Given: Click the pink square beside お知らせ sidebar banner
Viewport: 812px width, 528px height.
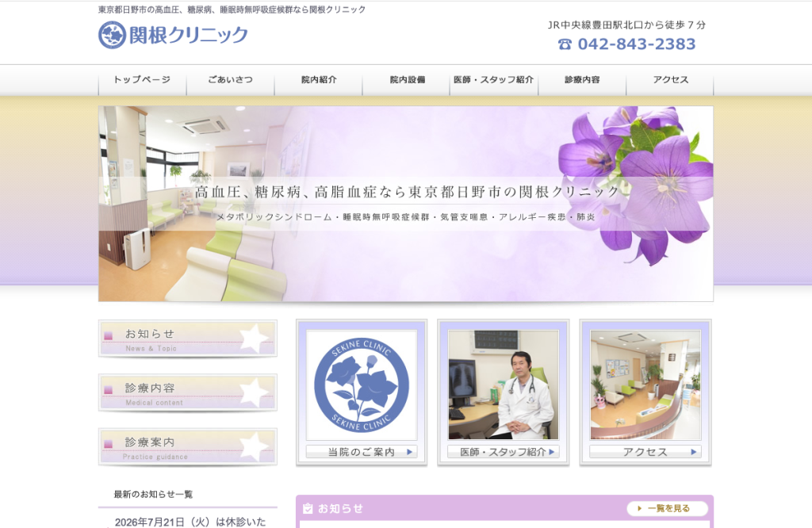Looking at the screenshot, I should [108, 336].
